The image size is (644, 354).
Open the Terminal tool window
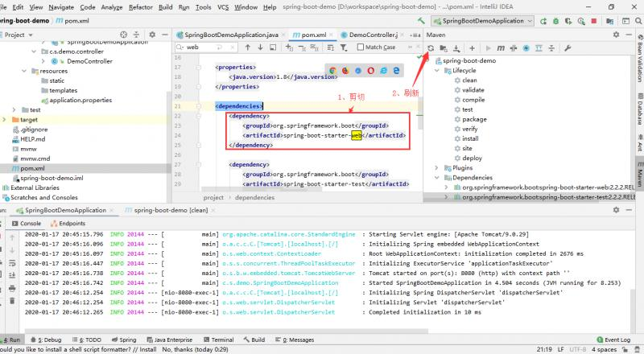pyautogui.click(x=218, y=340)
